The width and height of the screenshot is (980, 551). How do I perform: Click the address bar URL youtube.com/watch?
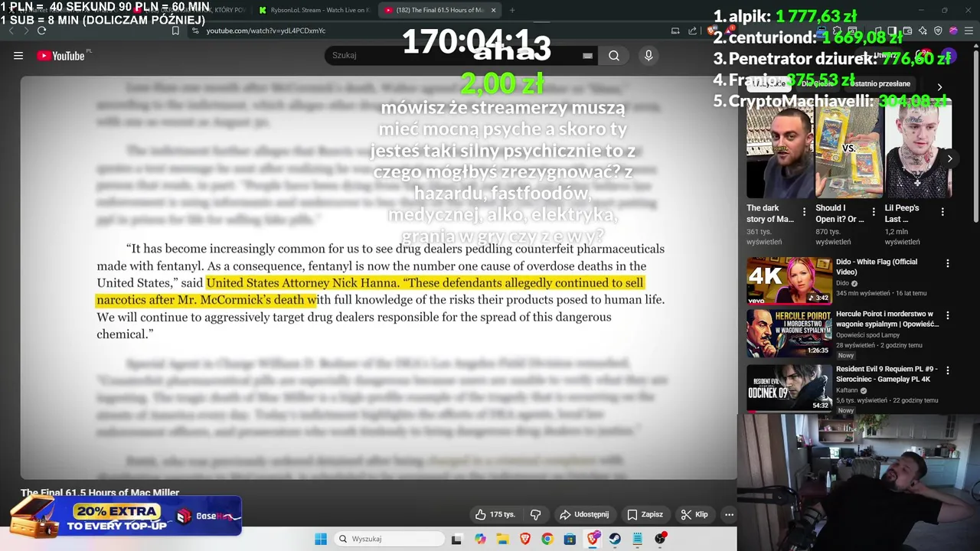point(266,31)
